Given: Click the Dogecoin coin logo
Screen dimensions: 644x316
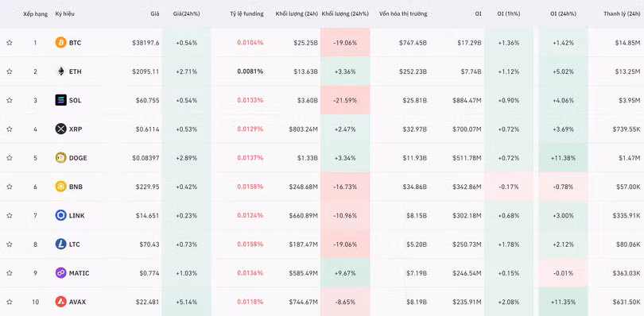Looking at the screenshot, I should pos(60,158).
